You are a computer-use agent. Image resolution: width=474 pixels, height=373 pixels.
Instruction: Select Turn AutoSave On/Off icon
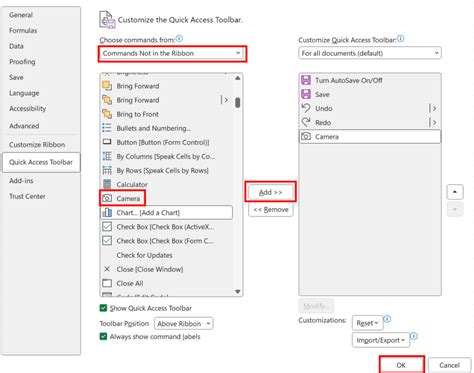click(x=306, y=80)
